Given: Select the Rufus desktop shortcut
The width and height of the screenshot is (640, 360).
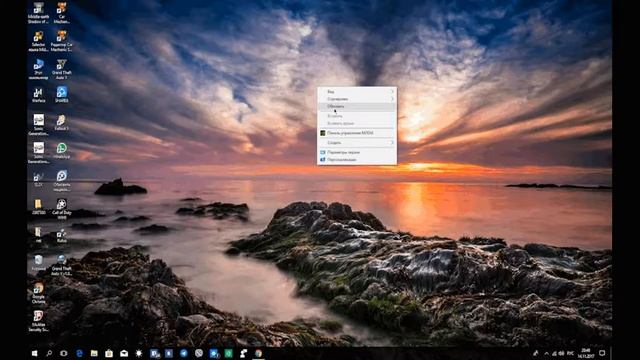Looking at the screenshot, I should click(x=62, y=236).
